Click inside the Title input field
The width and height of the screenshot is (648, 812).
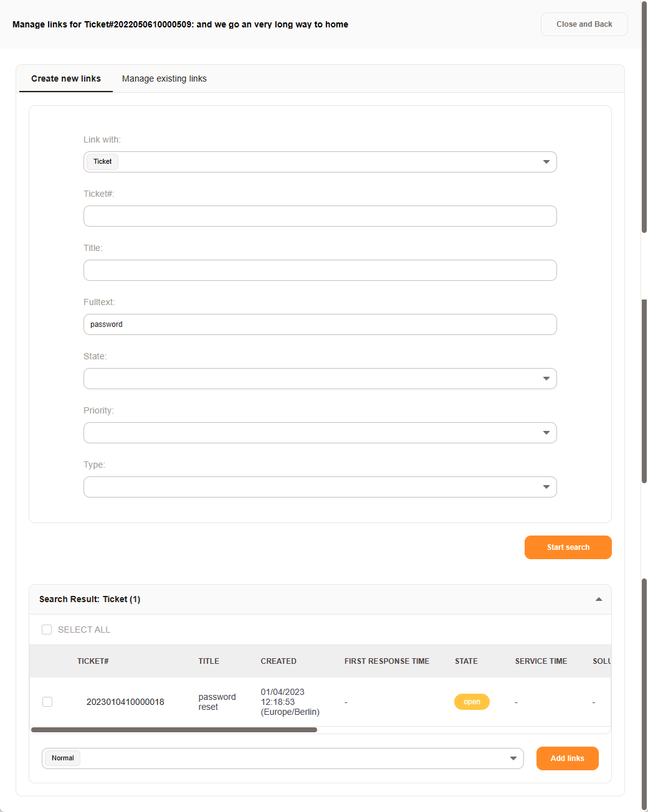coord(320,270)
